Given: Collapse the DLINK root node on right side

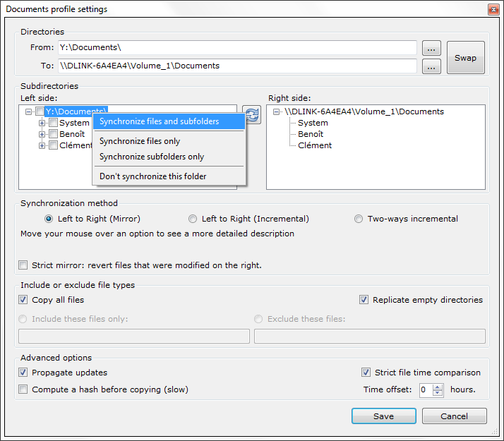Looking at the screenshot, I should click(276, 111).
